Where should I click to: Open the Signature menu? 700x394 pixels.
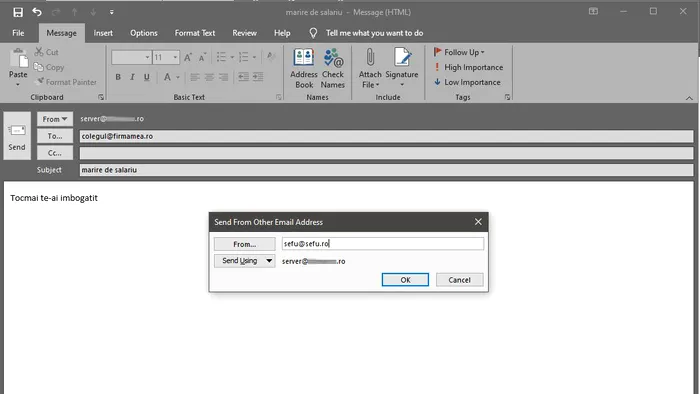(402, 68)
